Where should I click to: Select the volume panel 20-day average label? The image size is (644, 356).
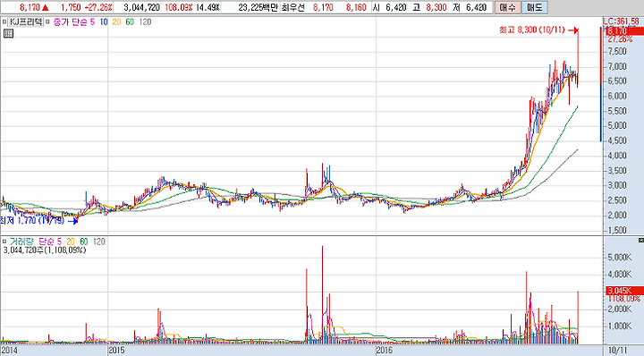(71, 242)
